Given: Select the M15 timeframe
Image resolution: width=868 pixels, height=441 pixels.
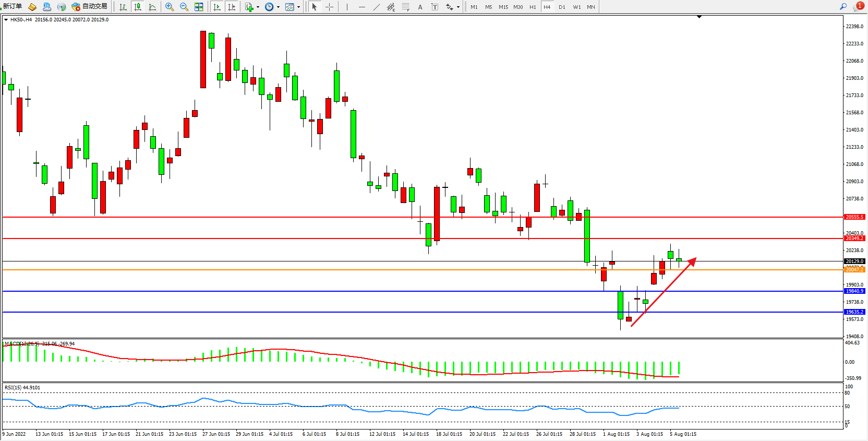Looking at the screenshot, I should [503, 7].
